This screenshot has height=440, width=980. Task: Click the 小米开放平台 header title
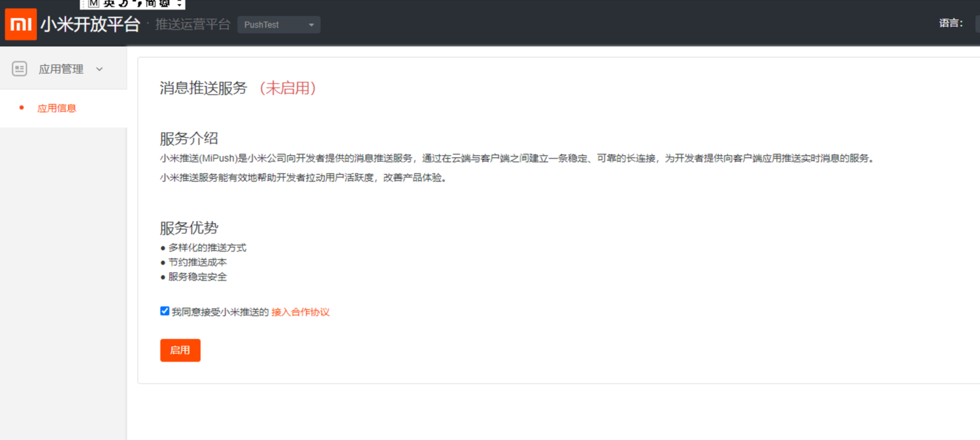coord(90,24)
